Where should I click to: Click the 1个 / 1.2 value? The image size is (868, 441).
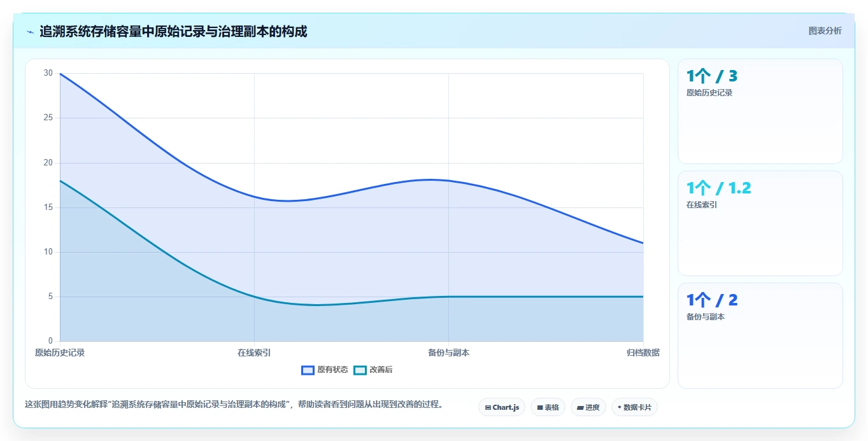coord(719,188)
